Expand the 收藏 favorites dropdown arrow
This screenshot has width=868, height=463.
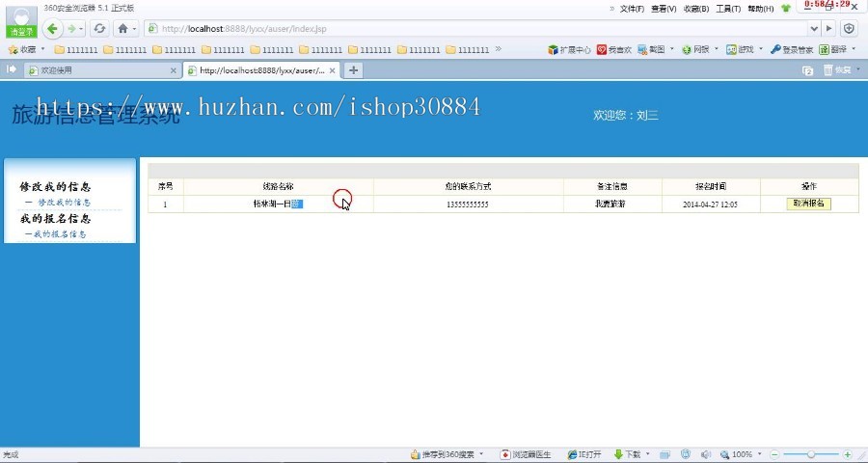pos(42,49)
